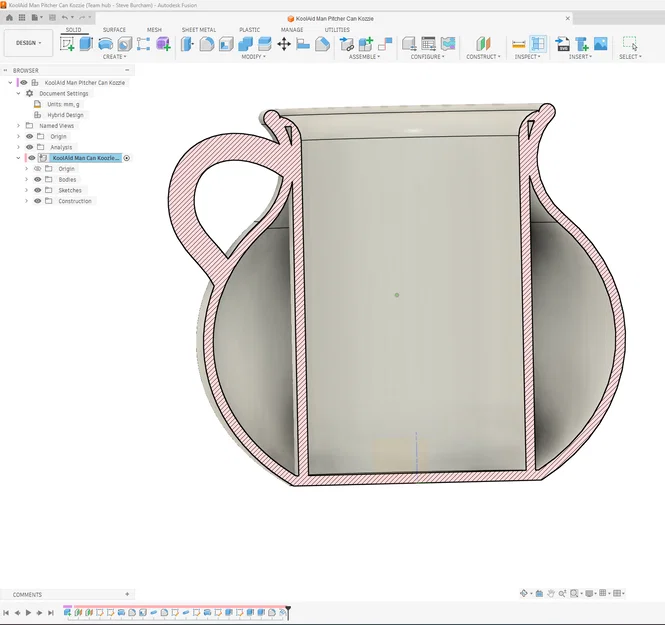This screenshot has height=625, width=665.
Task: Jump to the timeline beginning
Action: [6, 613]
